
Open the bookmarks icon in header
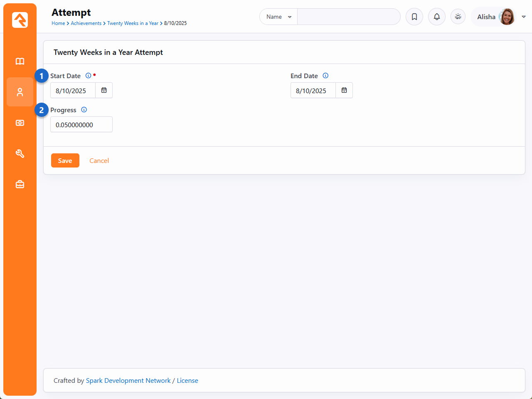click(x=414, y=17)
